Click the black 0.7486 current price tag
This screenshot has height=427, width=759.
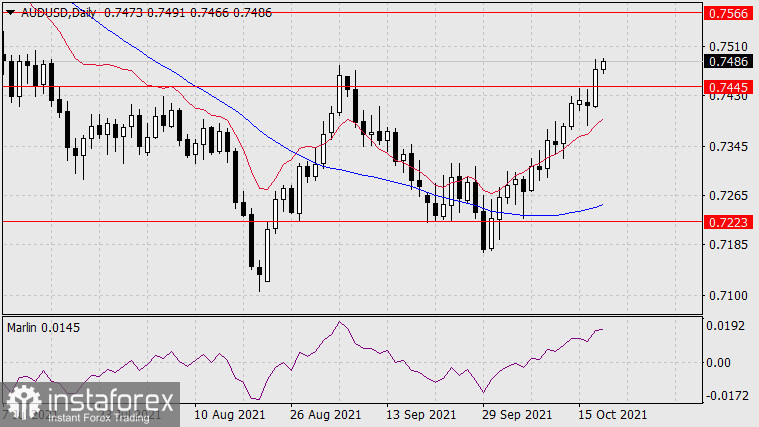pos(730,61)
